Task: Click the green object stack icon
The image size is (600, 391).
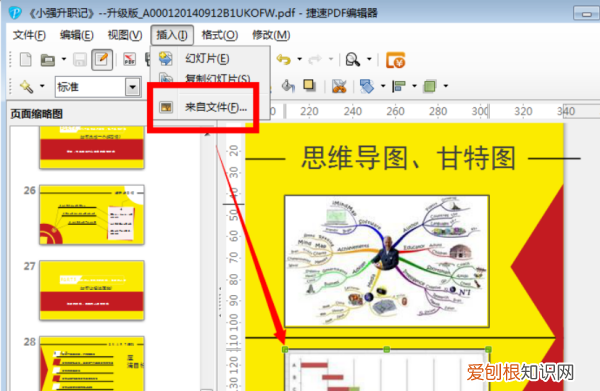Action: [x=430, y=86]
